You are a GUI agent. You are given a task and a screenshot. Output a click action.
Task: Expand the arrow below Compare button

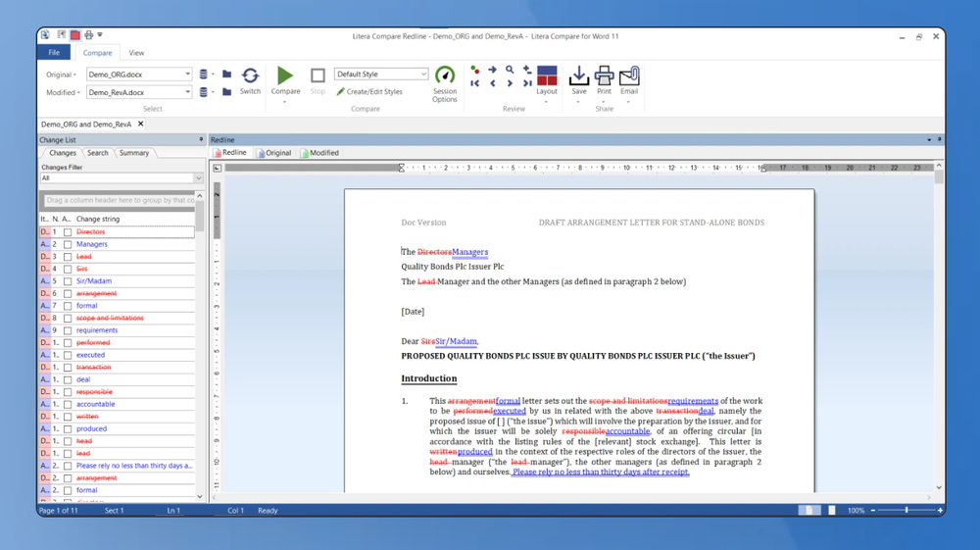[285, 101]
